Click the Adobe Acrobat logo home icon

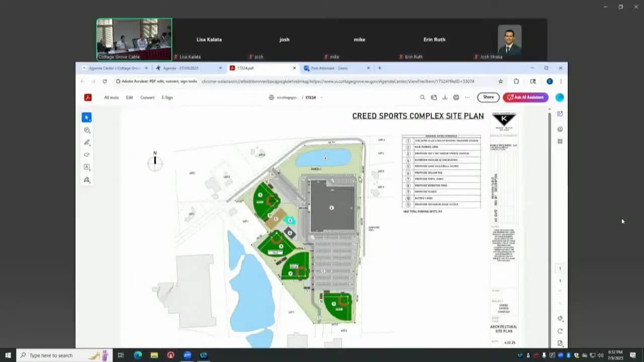click(88, 98)
